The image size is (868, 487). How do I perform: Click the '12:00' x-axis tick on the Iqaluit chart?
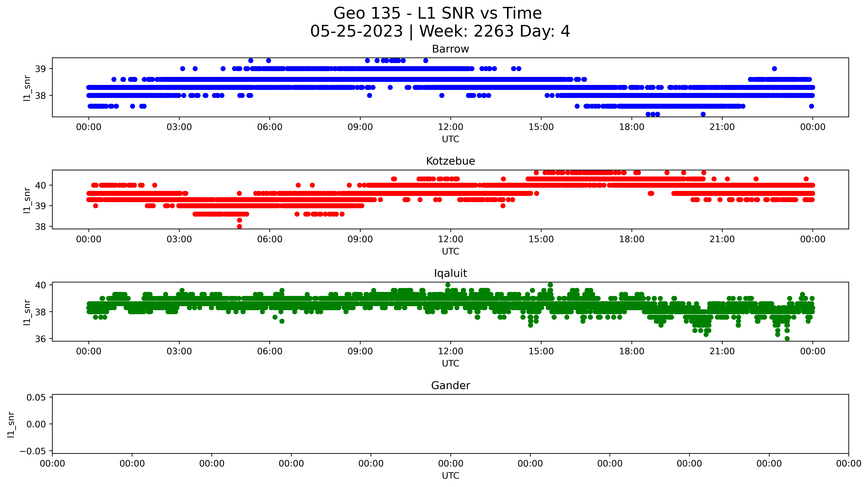pyautogui.click(x=451, y=351)
